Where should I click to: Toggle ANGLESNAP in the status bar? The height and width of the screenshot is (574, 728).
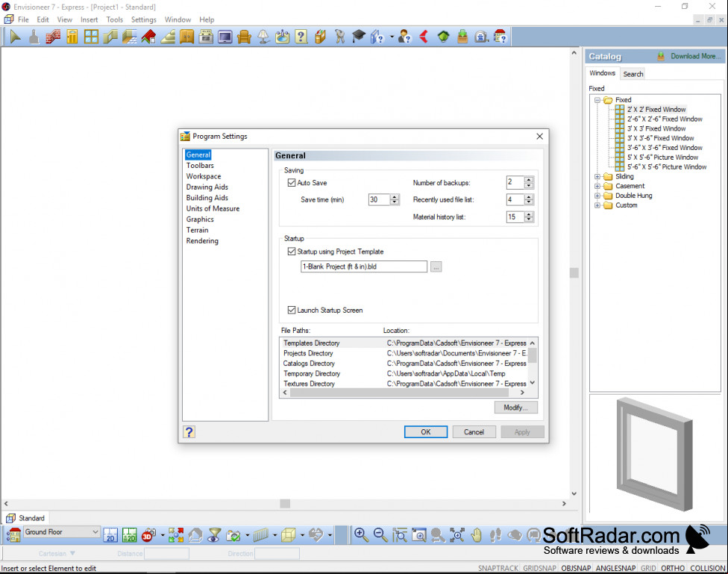[x=615, y=568]
